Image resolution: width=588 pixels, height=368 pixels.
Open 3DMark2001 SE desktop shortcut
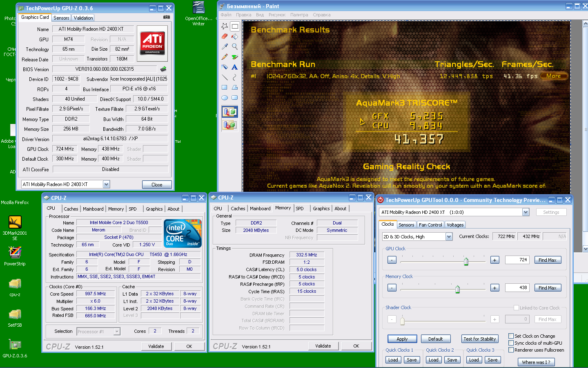coord(15,228)
